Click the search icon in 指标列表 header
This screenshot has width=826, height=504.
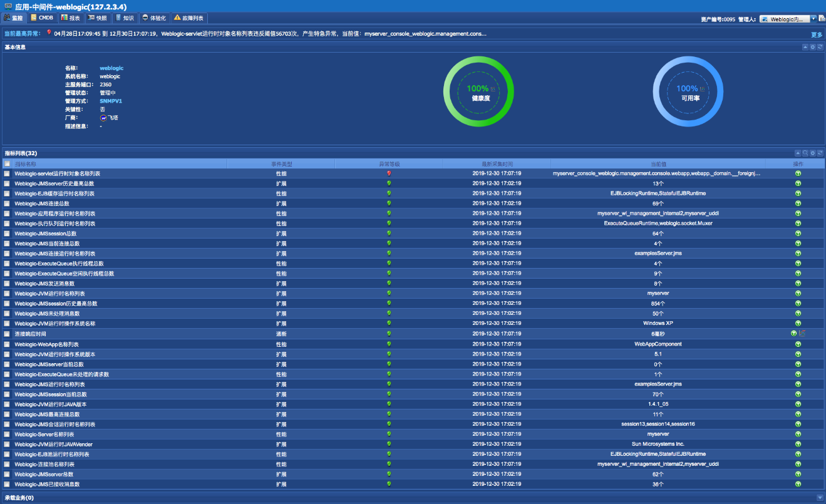(x=805, y=153)
